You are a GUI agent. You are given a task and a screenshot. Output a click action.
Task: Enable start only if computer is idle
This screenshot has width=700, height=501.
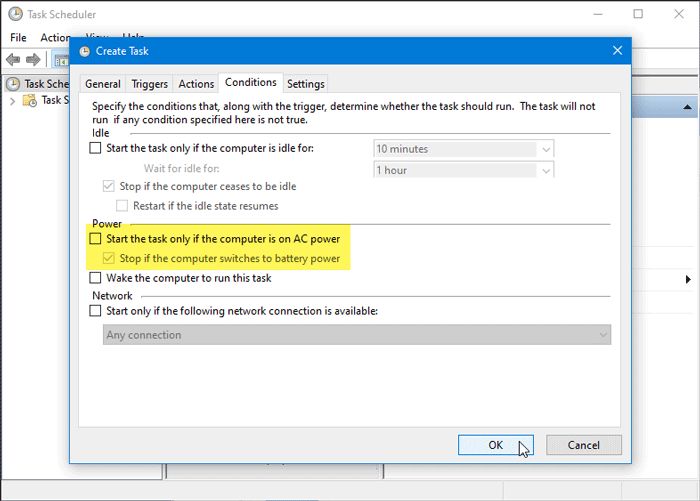coord(96,149)
